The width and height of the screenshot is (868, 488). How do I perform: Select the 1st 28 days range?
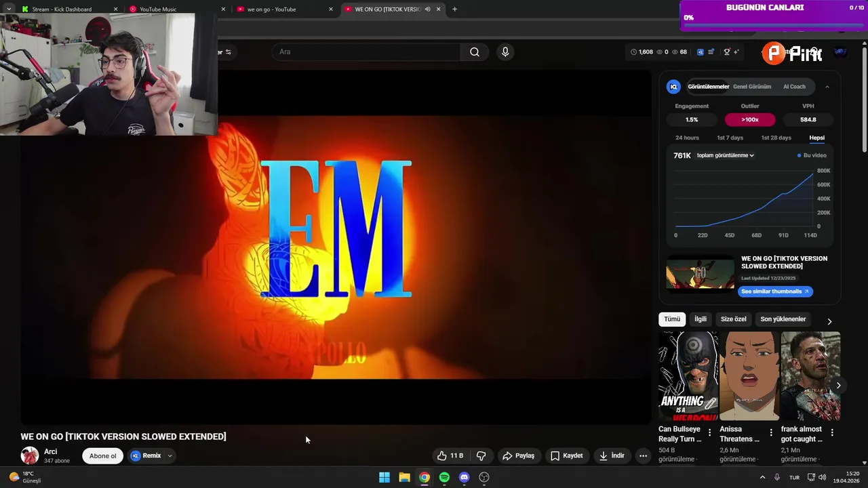point(776,138)
